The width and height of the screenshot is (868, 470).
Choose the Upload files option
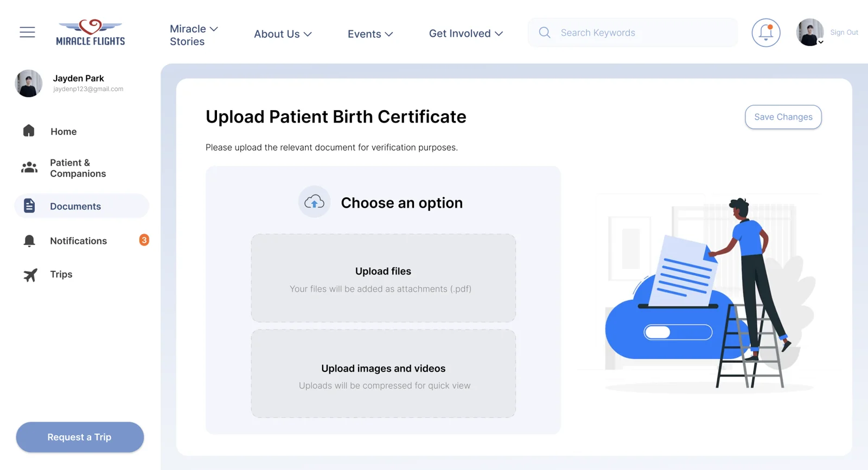point(383,278)
